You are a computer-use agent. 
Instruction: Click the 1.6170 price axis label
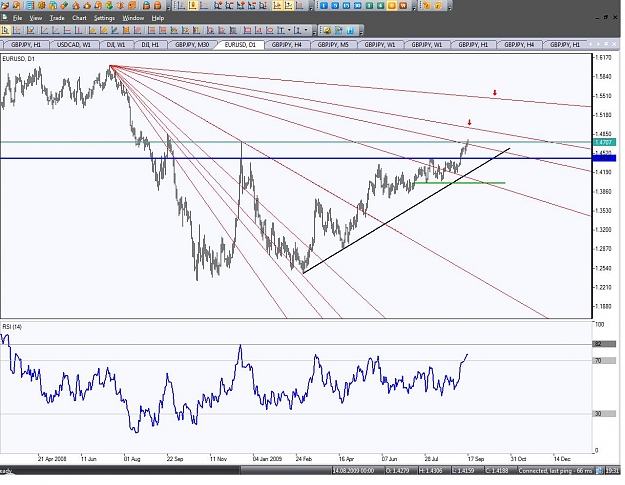point(603,57)
